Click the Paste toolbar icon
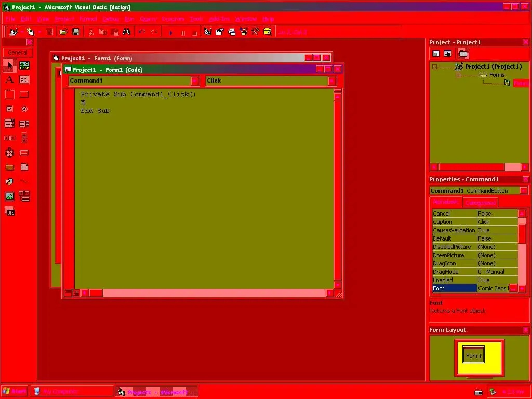The height and width of the screenshot is (399, 532). click(115, 32)
